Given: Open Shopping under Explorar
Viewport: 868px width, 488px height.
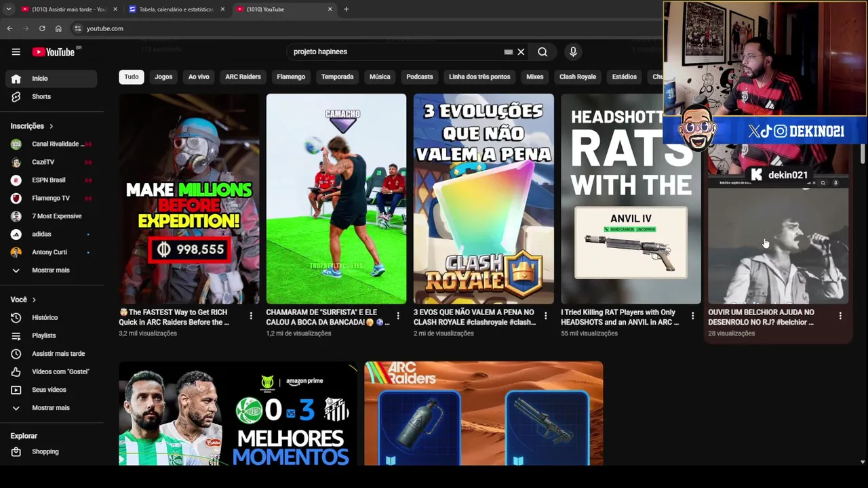Looking at the screenshot, I should coord(52,451).
